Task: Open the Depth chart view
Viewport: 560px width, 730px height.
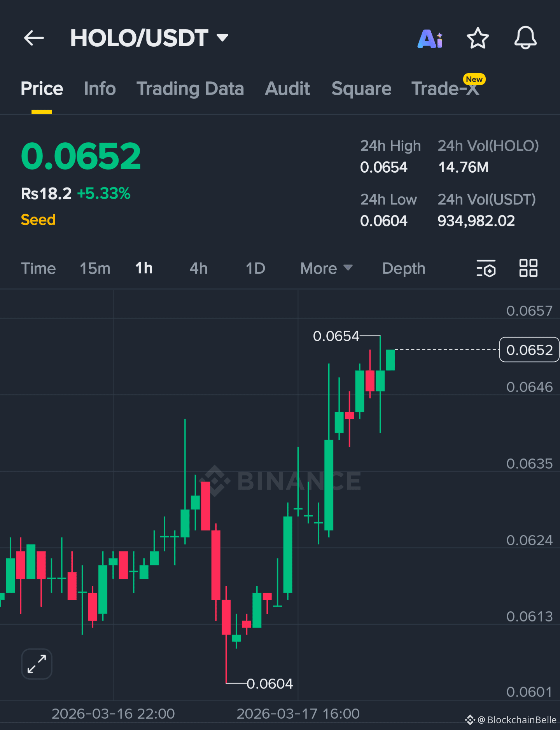Action: tap(404, 268)
